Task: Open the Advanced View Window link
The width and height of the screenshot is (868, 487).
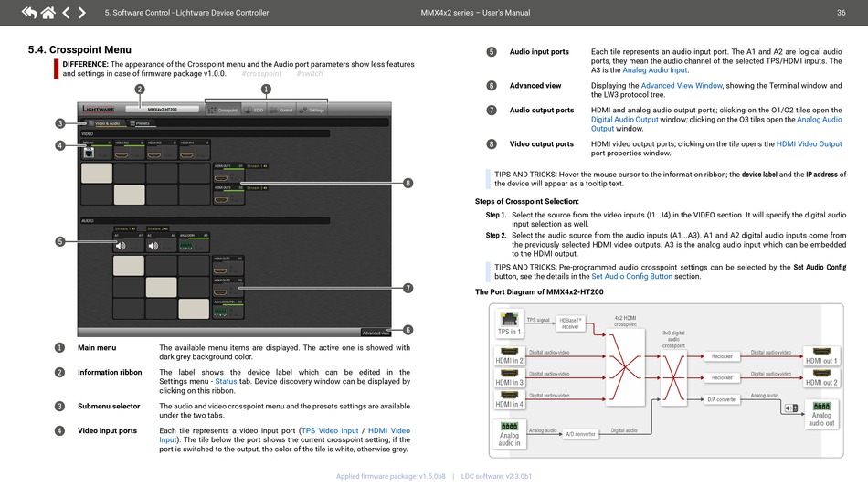Action: (x=682, y=85)
